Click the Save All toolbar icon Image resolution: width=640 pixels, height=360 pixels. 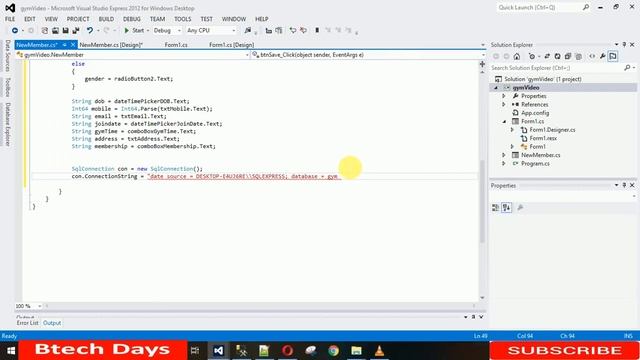tap(76, 31)
